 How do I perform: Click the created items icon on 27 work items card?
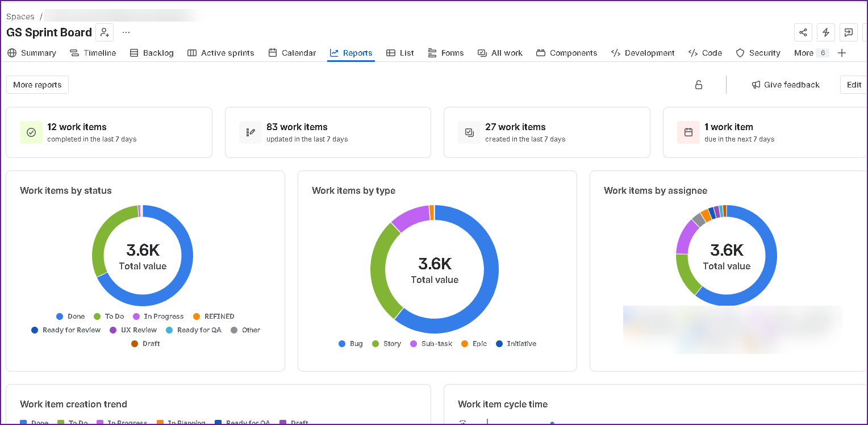469,132
